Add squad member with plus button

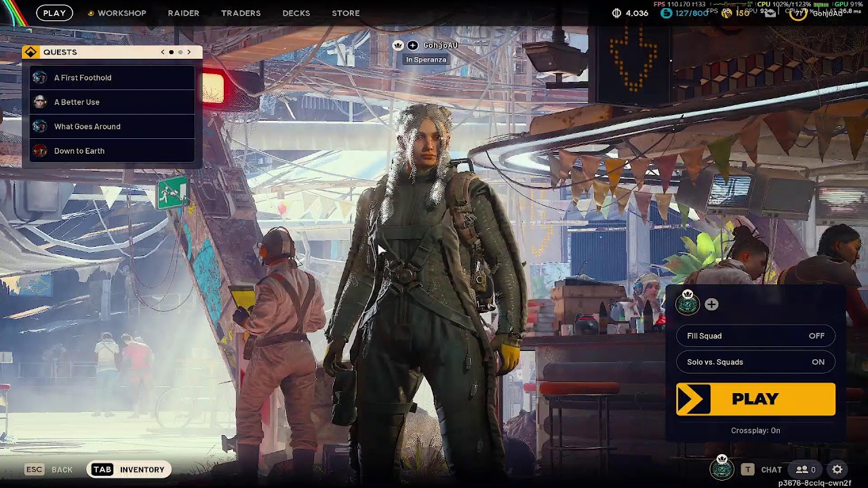click(x=711, y=305)
